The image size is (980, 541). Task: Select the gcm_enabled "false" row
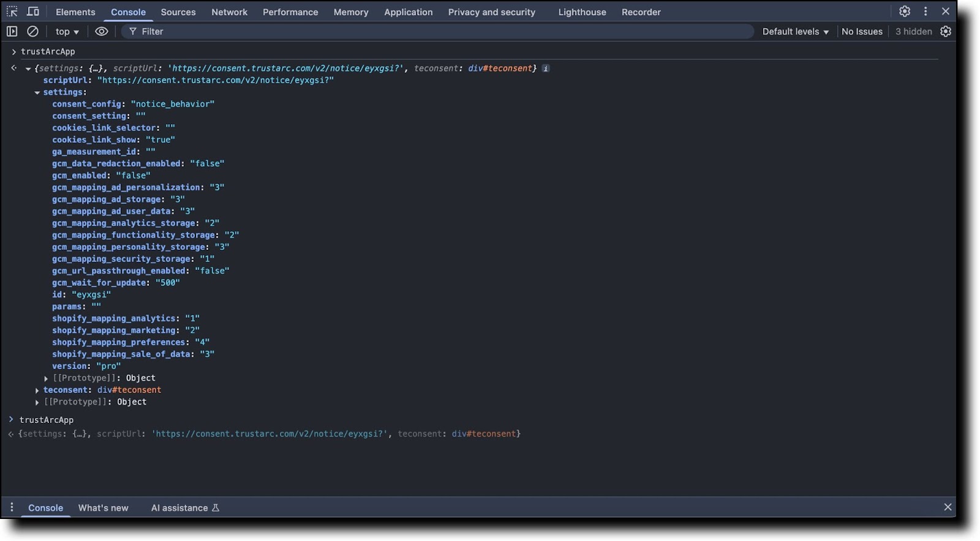click(x=101, y=176)
